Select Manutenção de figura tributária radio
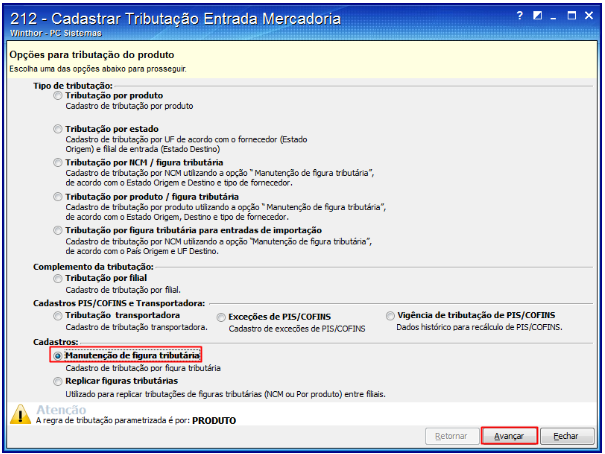Screen dimensions: 605x454 point(57,356)
